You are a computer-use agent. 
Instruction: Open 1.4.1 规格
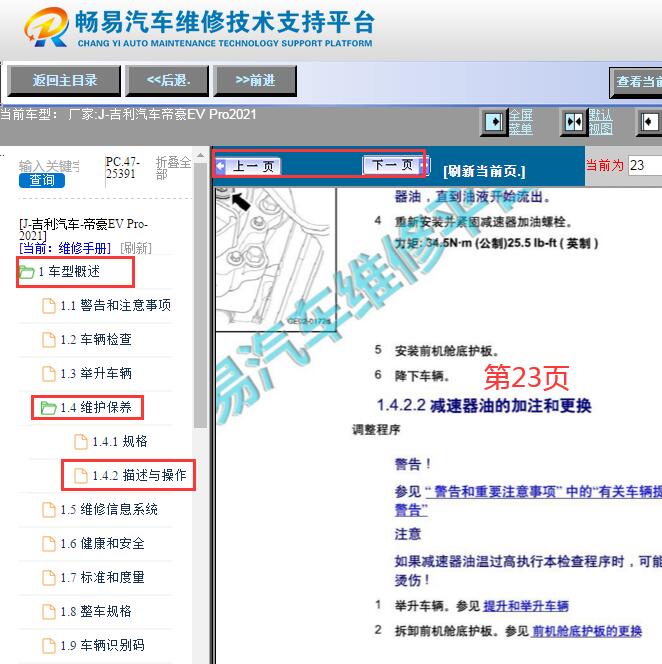pyautogui.click(x=120, y=442)
